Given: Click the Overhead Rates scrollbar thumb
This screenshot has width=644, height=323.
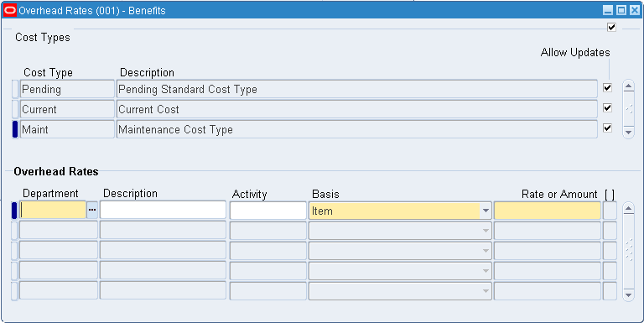Looking at the screenshot, I should (x=628, y=251).
